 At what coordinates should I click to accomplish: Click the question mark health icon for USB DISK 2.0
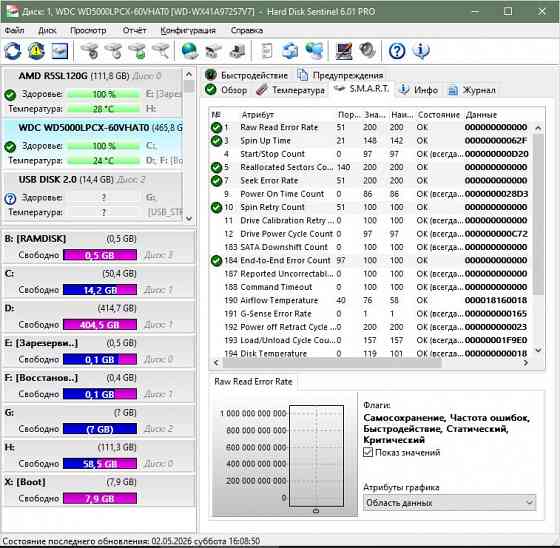(x=10, y=198)
